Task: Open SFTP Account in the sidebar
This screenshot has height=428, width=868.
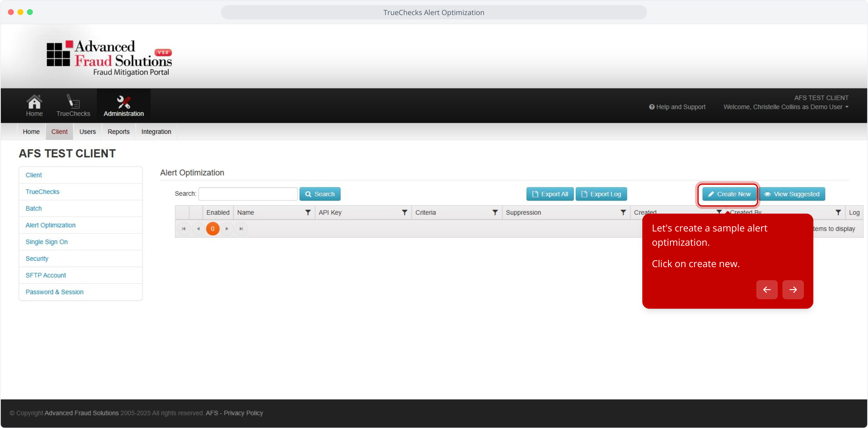Action: [80, 275]
